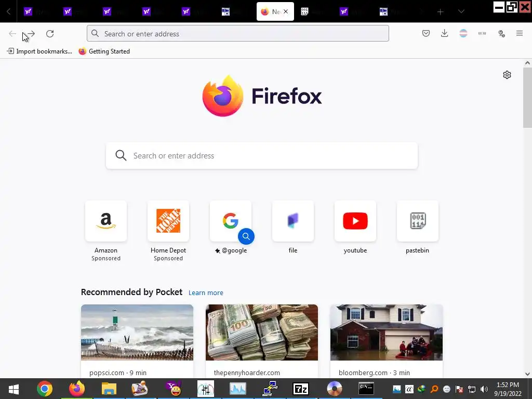Open Command Prompt from taskbar

tap(366, 389)
